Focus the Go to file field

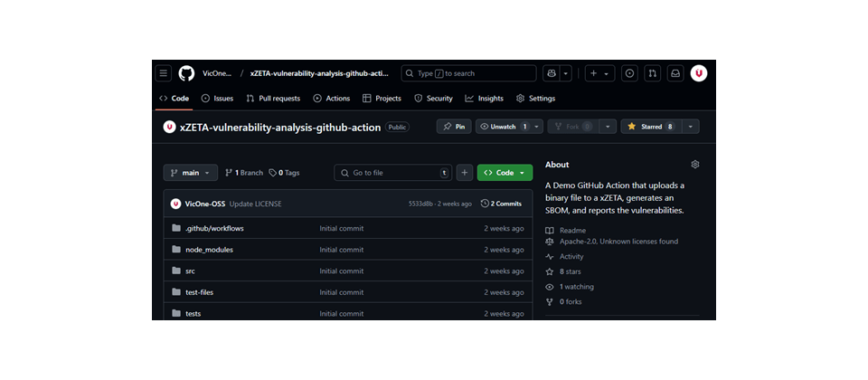pos(393,173)
